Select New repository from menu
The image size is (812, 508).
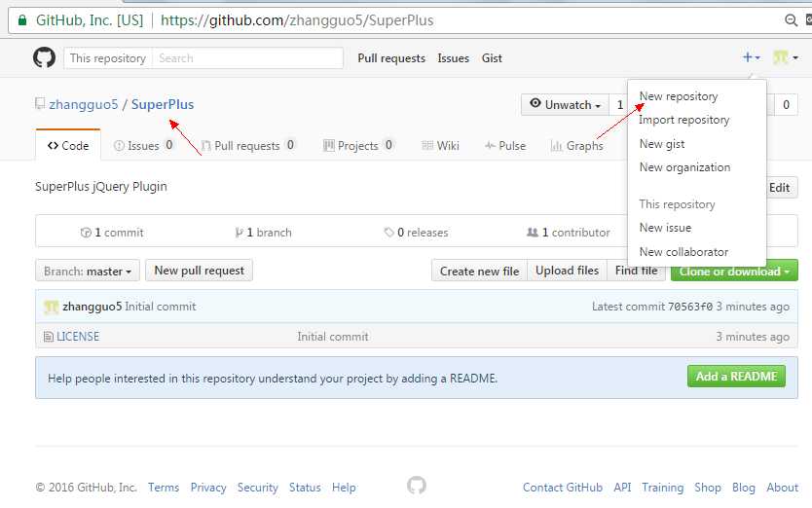tap(679, 96)
